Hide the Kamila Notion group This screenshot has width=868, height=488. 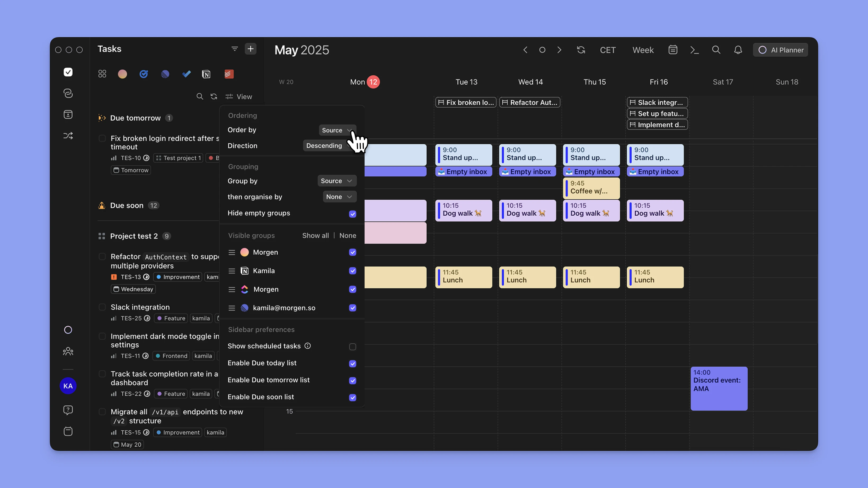352,270
